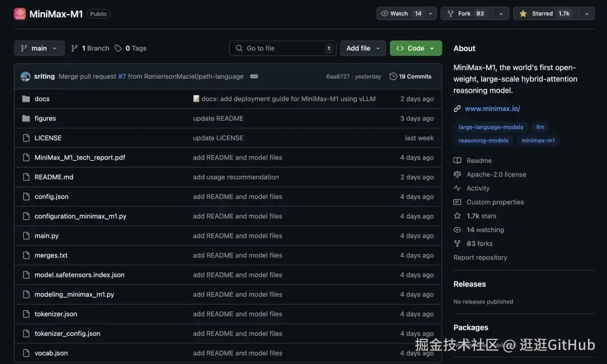Click the tag icon next to 0 Tags
The width and height of the screenshot is (607, 364).
tap(118, 48)
